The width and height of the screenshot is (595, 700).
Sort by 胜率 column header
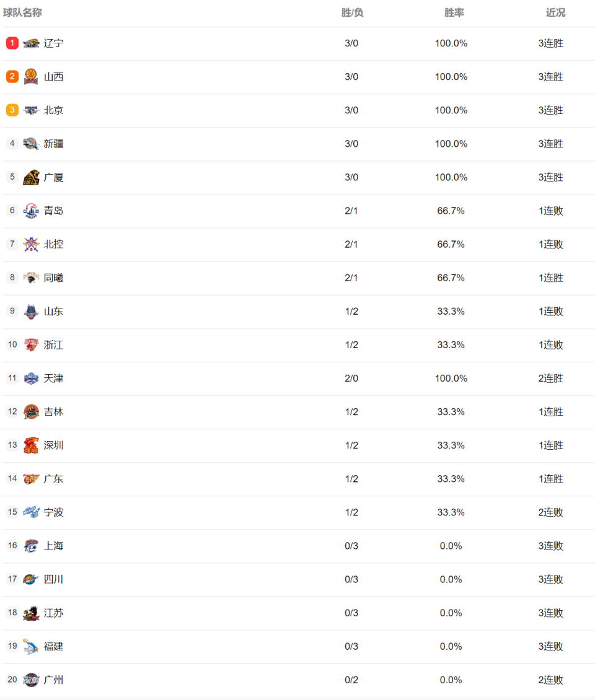454,12
